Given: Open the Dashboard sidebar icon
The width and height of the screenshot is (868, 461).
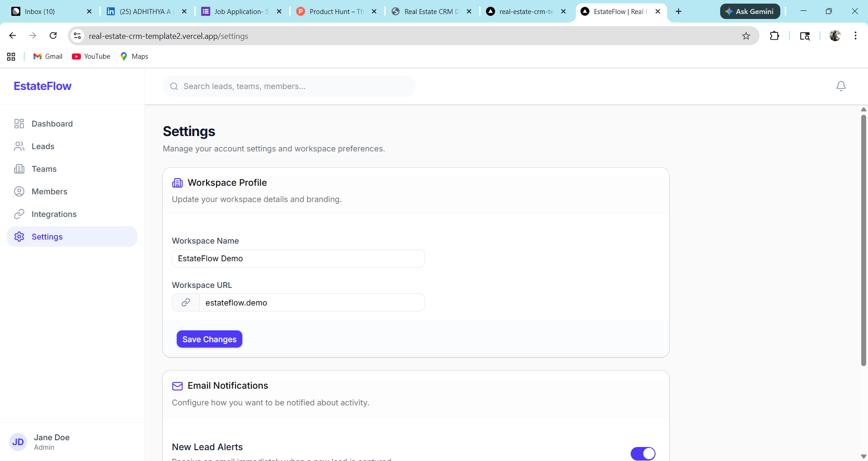Looking at the screenshot, I should 19,123.
